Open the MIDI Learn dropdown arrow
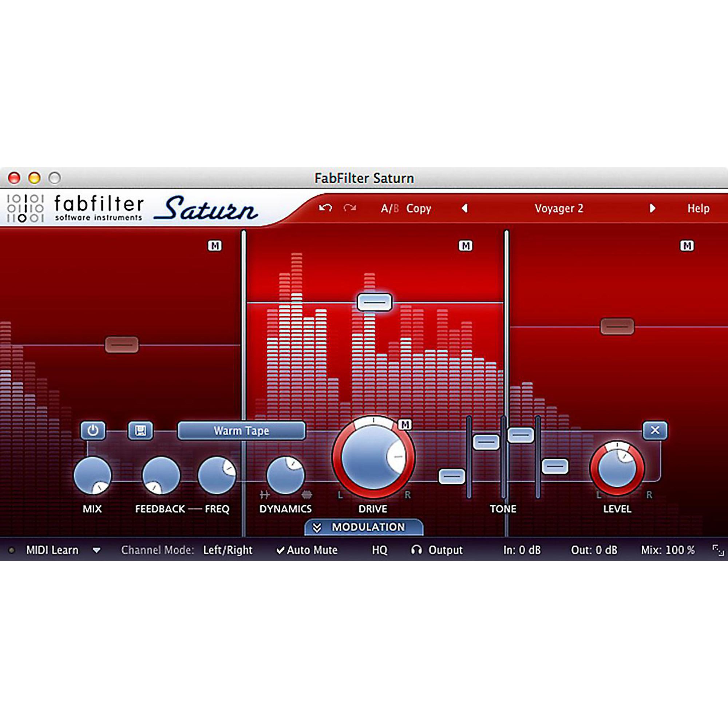 pos(96,550)
